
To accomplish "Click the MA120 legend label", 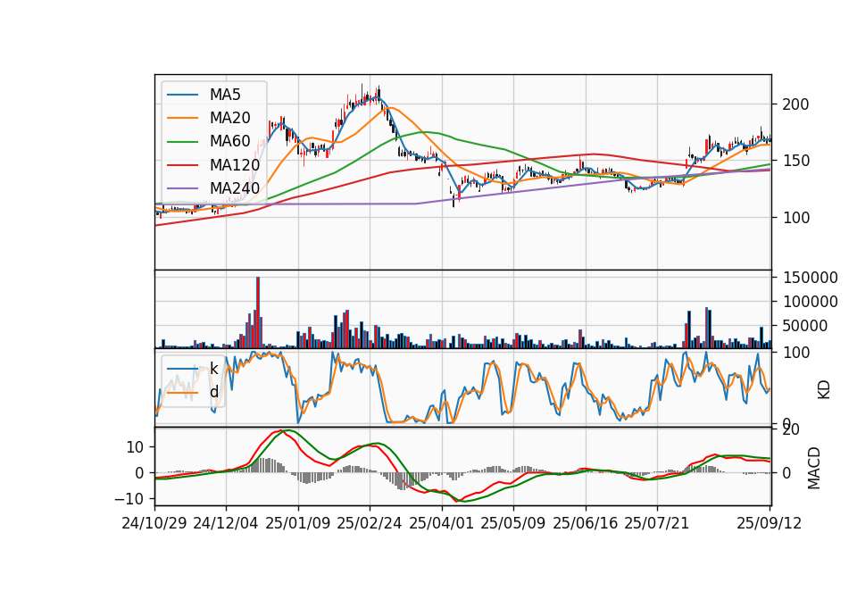I will 235,165.
